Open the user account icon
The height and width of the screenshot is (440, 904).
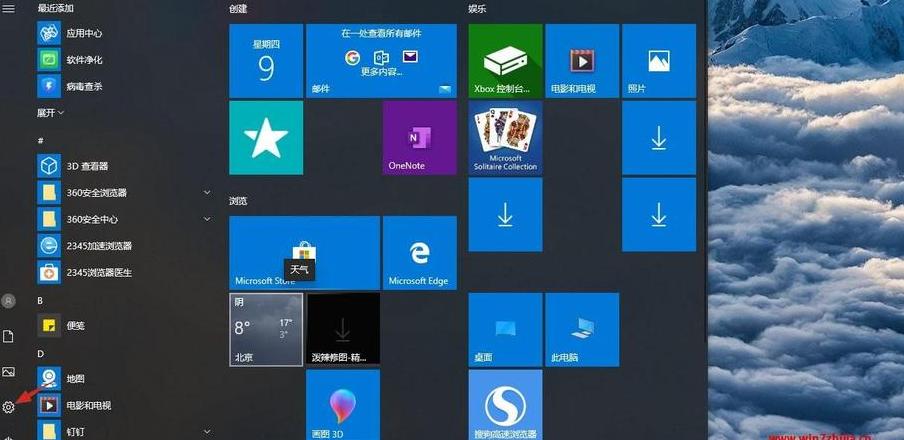point(8,300)
